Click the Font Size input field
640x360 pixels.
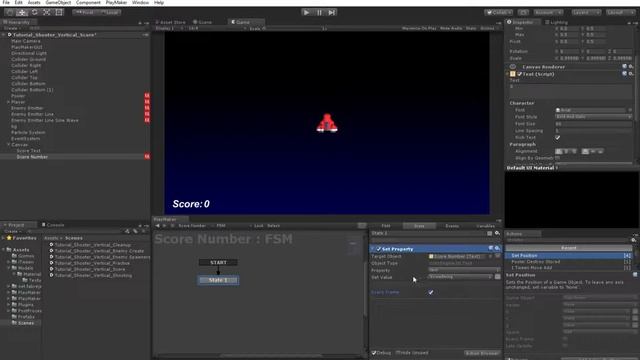pos(593,124)
